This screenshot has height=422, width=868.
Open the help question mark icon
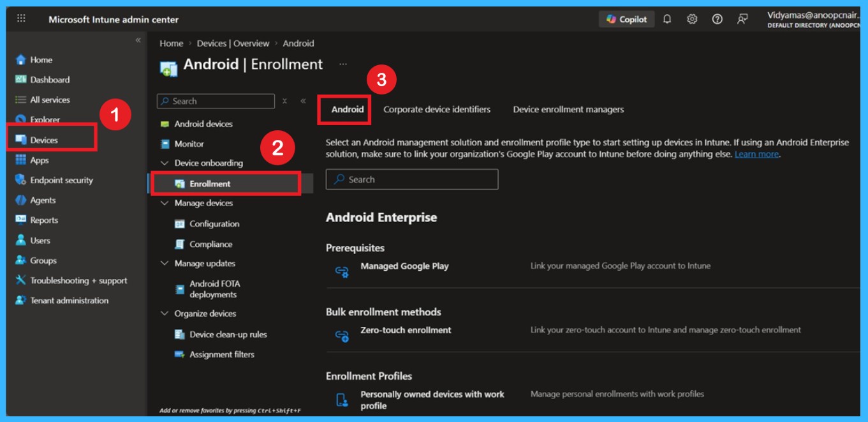717,19
